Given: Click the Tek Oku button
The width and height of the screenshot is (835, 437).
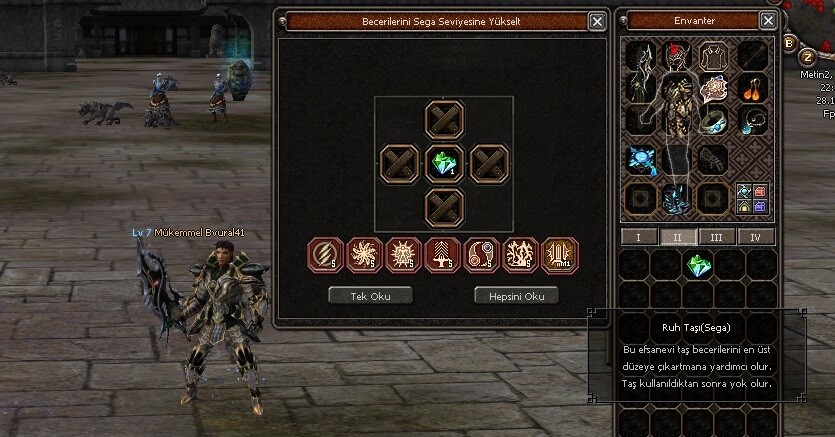Looking at the screenshot, I should click(x=370, y=296).
